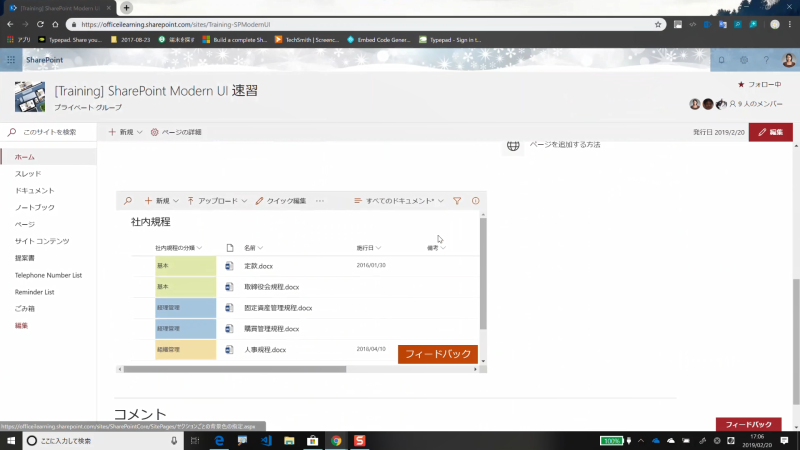Image resolution: width=800 pixels, height=450 pixels.
Task: Open the SharePoint settings gear
Action: pos(744,60)
